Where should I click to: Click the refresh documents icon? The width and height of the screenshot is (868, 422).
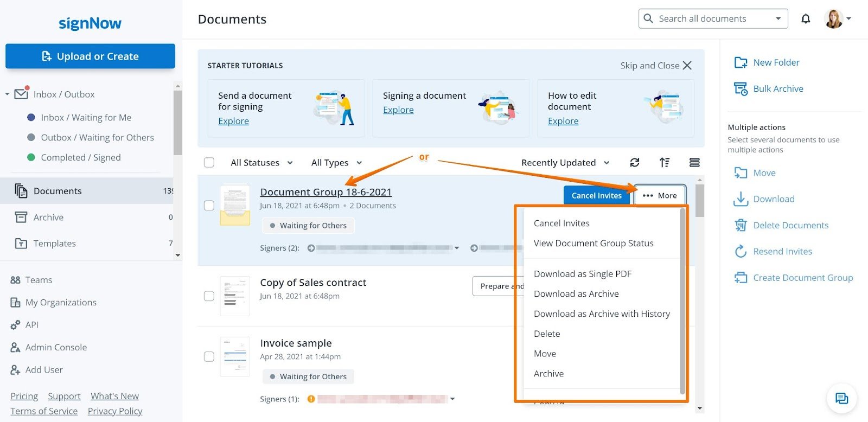[x=635, y=162]
